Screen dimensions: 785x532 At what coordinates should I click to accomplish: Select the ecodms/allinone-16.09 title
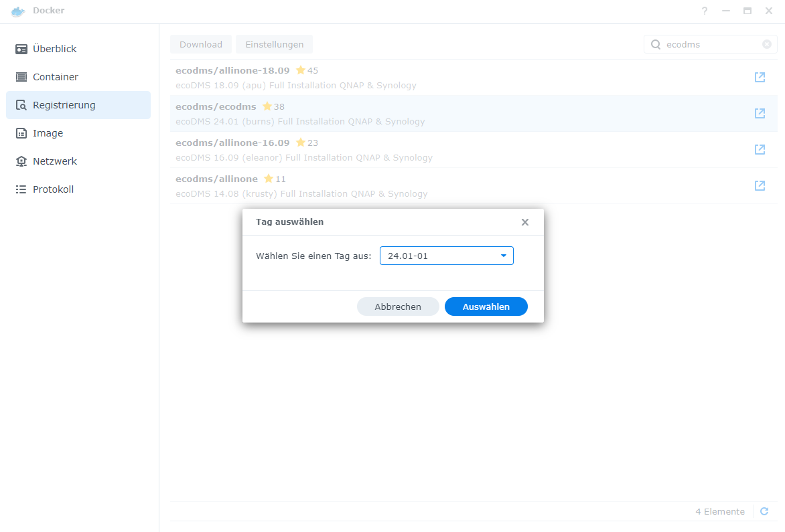click(x=232, y=143)
